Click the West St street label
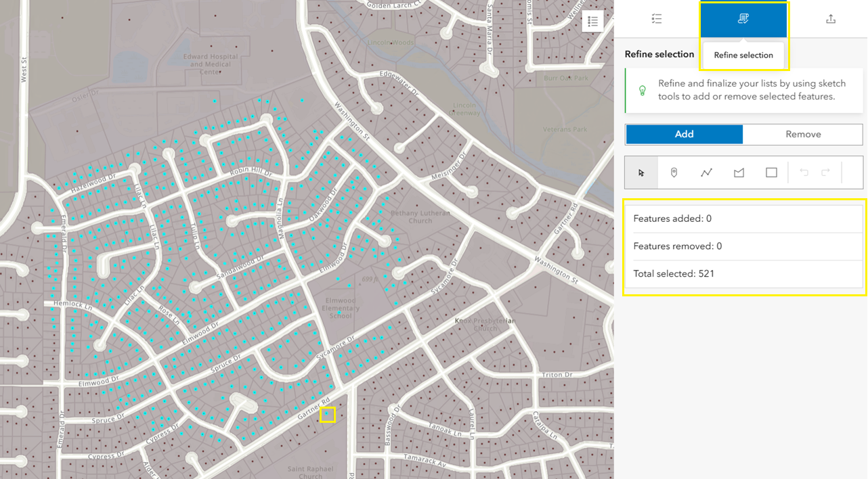 24,69
